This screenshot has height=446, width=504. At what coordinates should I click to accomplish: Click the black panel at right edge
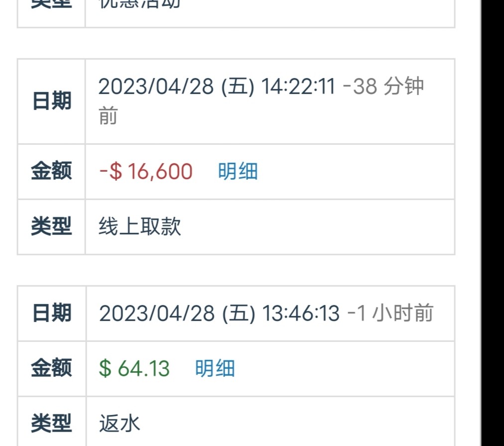click(493, 223)
